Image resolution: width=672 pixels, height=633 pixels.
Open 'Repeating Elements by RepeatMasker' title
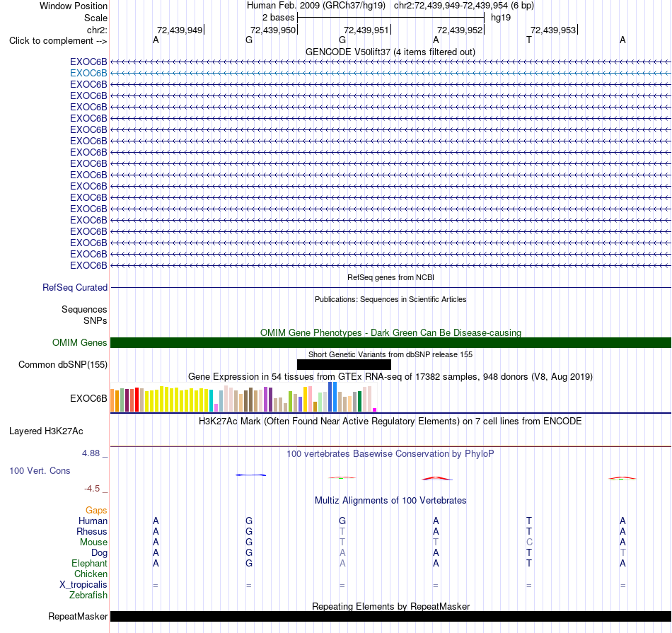390,606
